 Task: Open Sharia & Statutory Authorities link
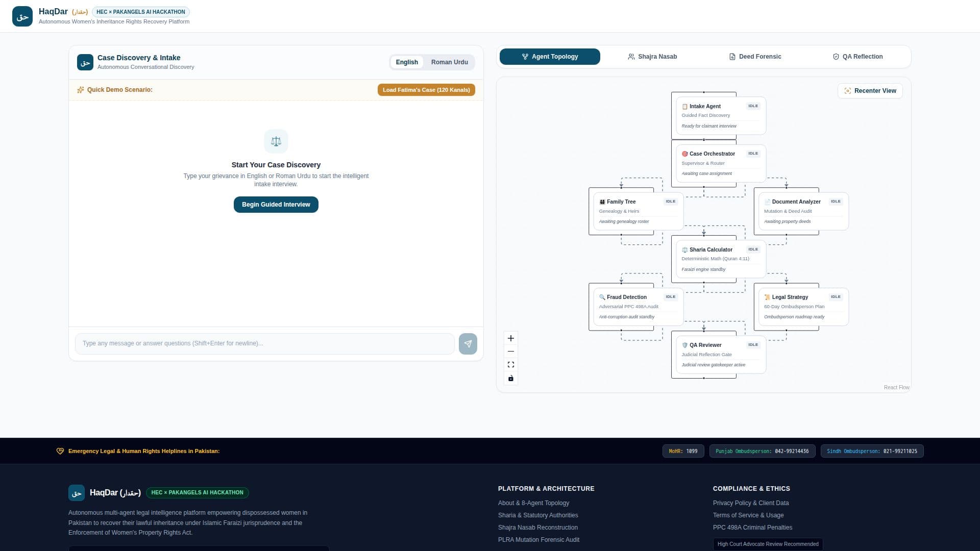(538, 515)
